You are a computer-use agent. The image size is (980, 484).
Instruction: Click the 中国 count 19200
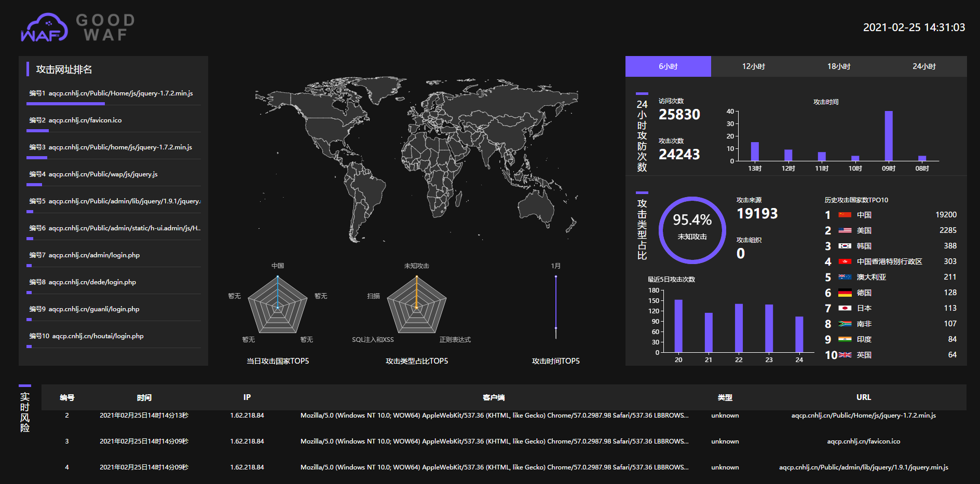[x=946, y=215]
